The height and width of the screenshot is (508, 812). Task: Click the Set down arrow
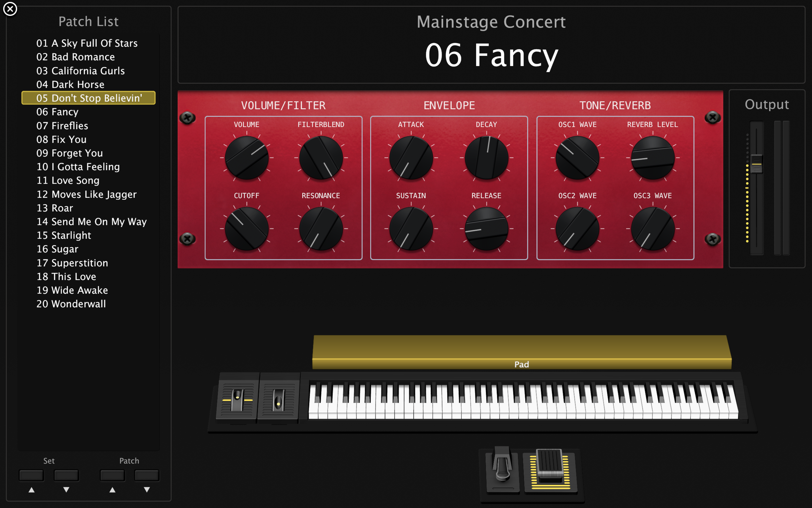(x=67, y=490)
